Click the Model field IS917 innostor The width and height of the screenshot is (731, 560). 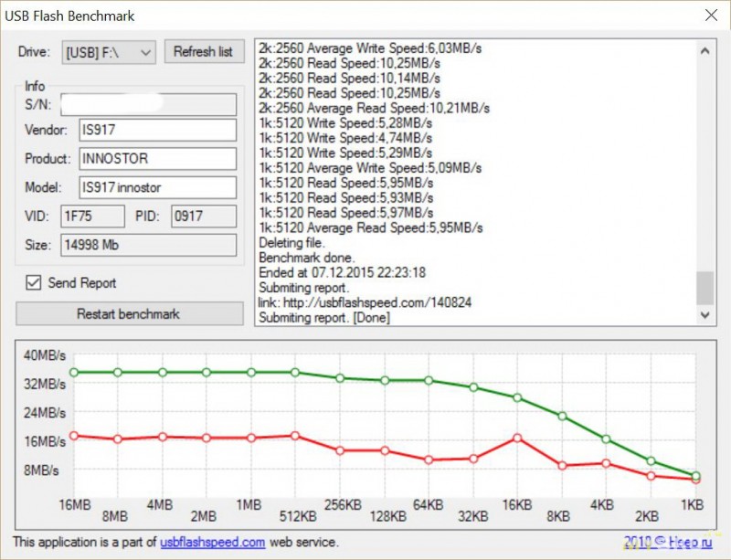pos(157,188)
